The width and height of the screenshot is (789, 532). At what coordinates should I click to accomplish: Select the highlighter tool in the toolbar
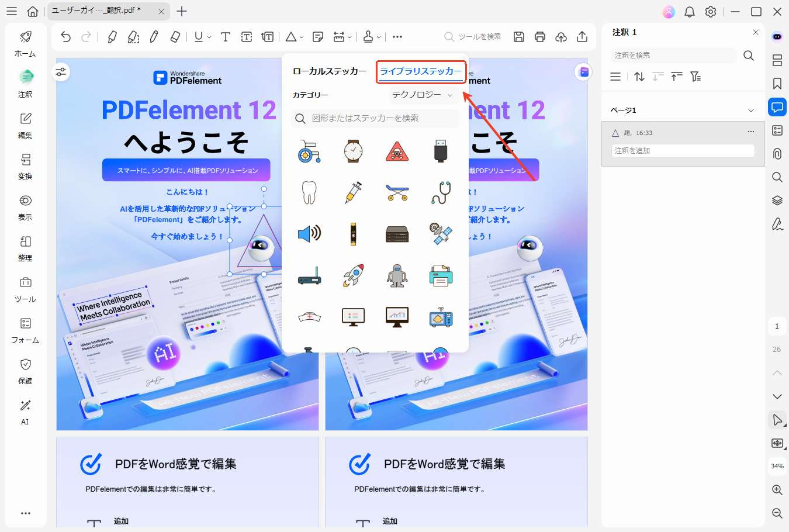(x=111, y=36)
